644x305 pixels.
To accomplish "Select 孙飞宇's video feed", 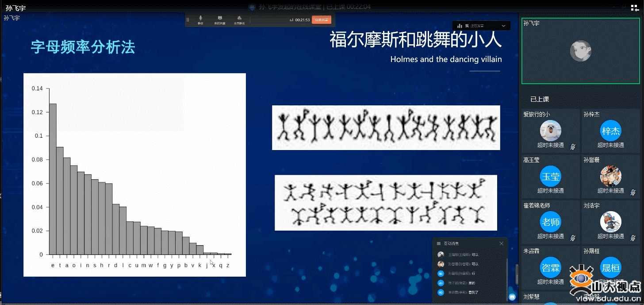I will click(x=580, y=51).
